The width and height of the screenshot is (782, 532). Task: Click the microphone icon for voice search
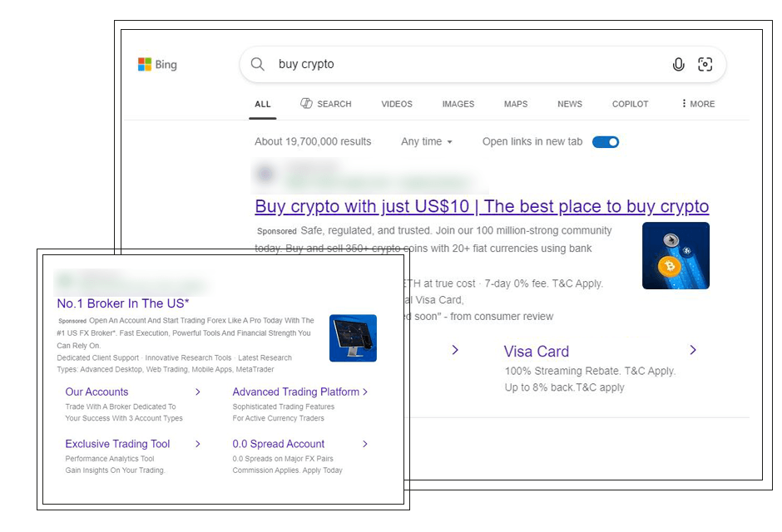[x=678, y=64]
